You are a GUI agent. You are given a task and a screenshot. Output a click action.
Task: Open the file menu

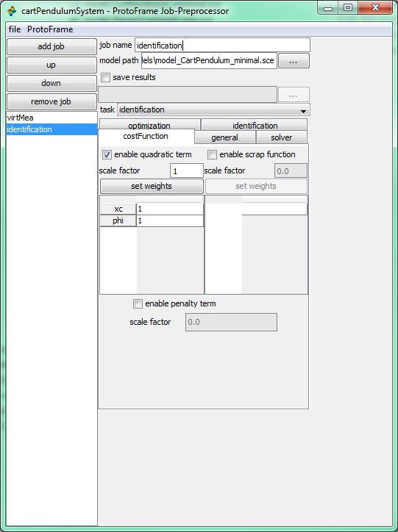(15, 29)
